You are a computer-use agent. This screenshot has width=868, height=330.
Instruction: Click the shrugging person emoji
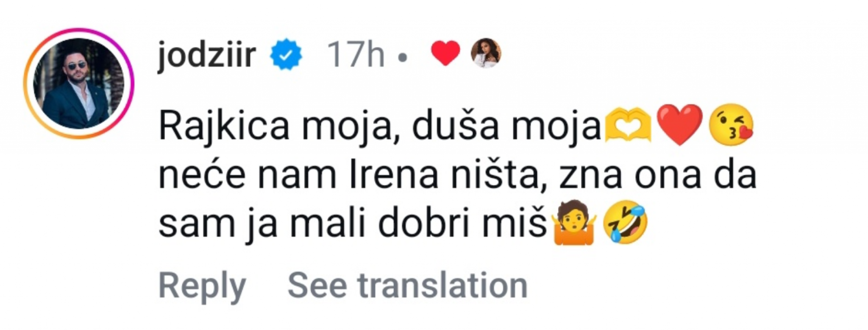573,223
